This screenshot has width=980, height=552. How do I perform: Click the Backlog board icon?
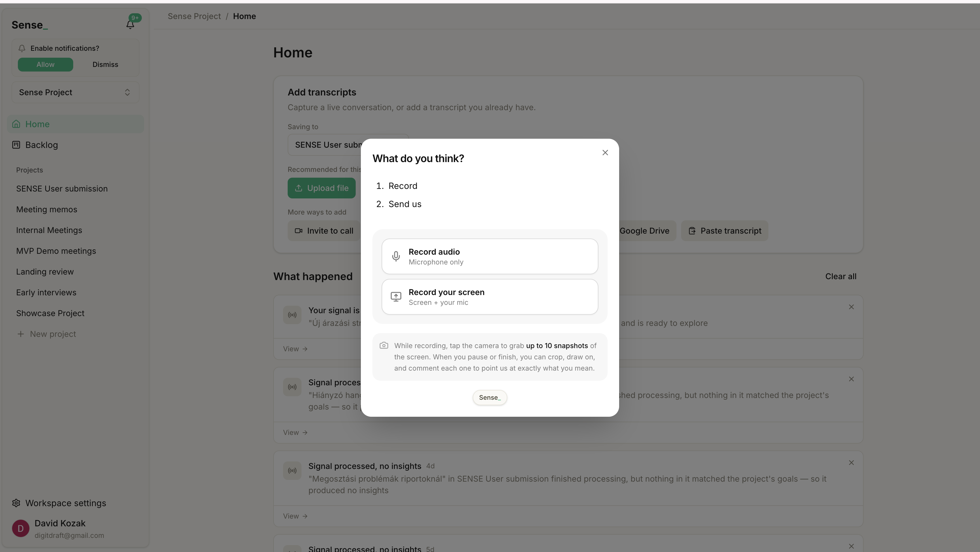pos(16,145)
